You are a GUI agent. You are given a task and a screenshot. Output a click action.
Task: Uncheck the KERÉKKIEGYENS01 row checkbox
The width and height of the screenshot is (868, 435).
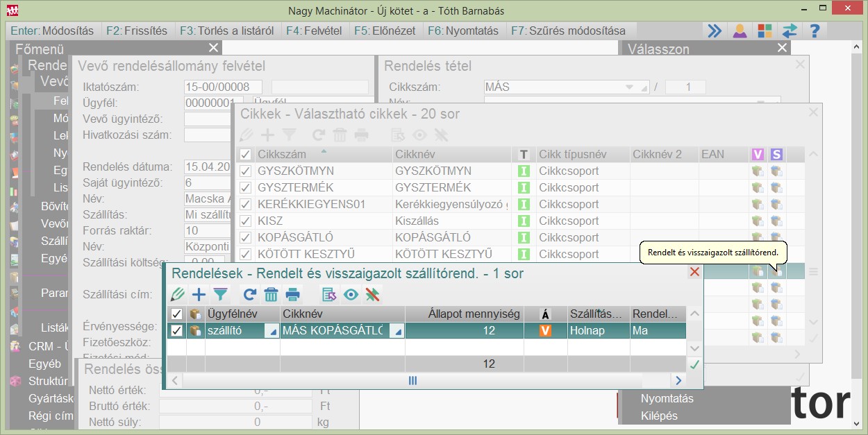coord(245,204)
